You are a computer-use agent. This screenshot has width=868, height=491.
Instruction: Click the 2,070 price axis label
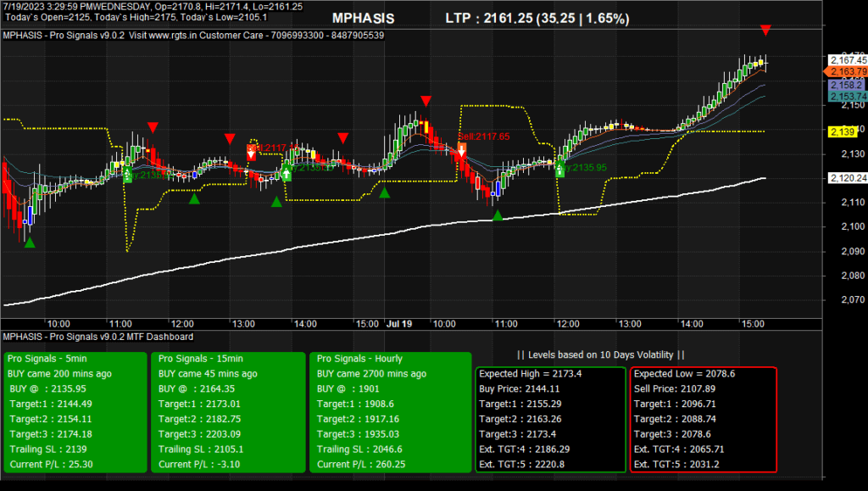coord(853,299)
